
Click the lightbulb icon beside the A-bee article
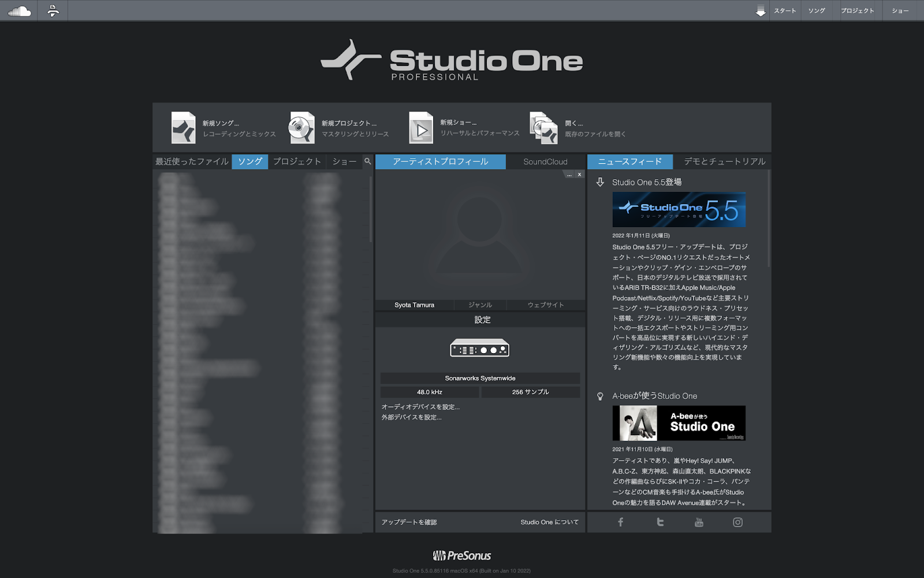click(x=600, y=396)
